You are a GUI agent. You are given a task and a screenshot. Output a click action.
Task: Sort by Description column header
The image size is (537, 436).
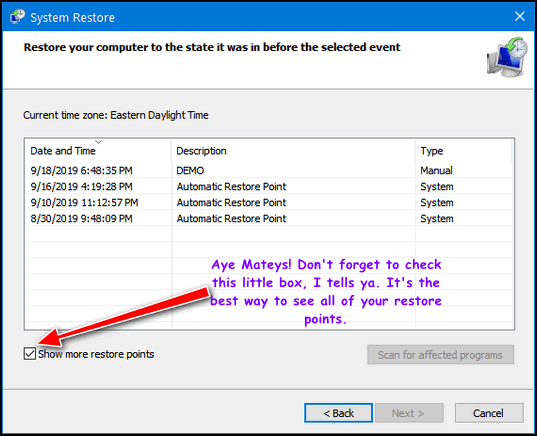293,151
